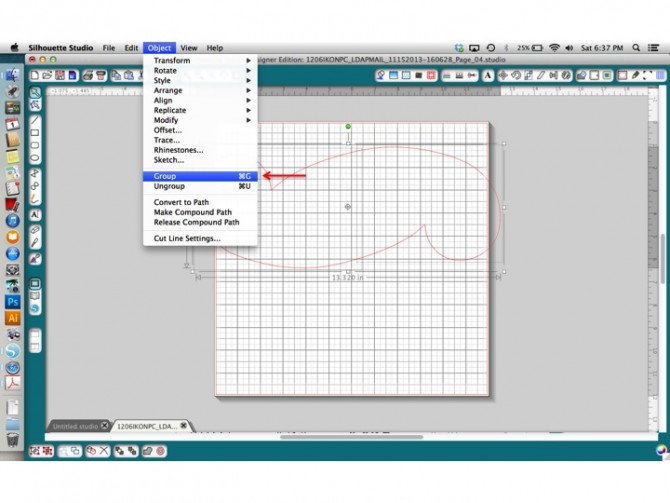Viewport: 670px width, 503px height.
Task: Open the Transform submenu
Action: (200, 60)
